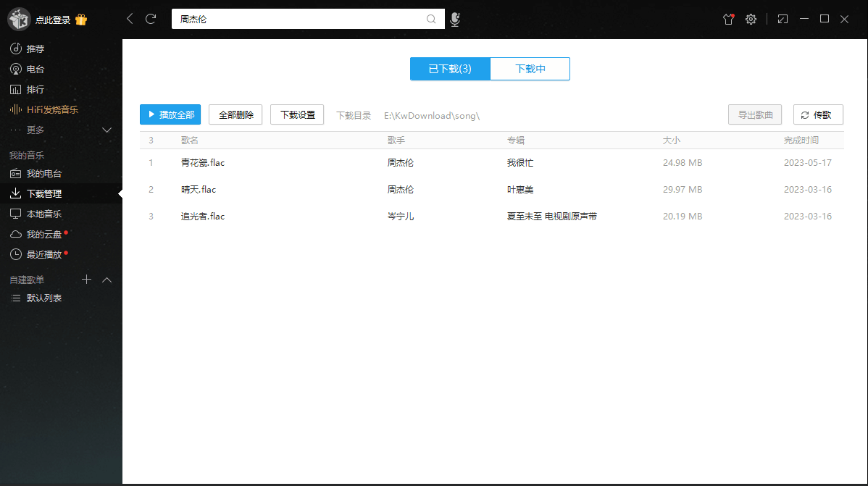Click the 播放全部 button

click(170, 114)
